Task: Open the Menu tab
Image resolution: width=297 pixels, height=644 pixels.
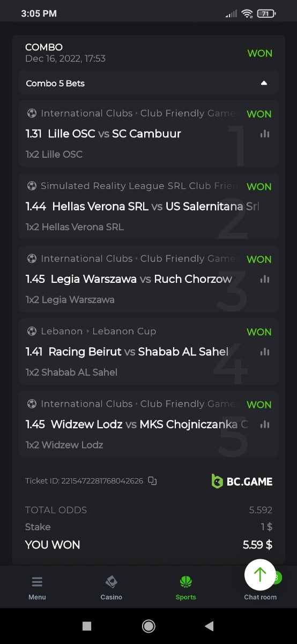Action: coord(37,588)
